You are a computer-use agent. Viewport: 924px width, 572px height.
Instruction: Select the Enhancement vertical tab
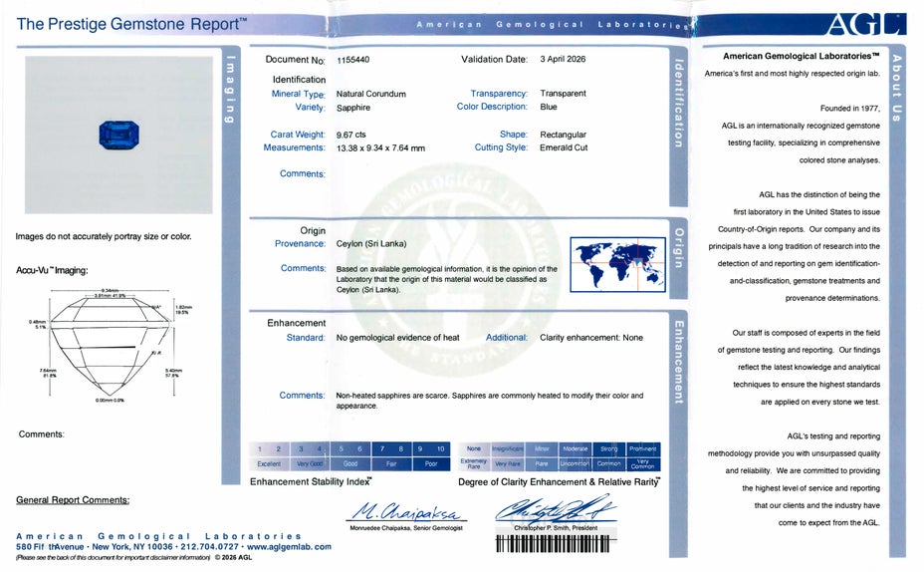coord(678,362)
